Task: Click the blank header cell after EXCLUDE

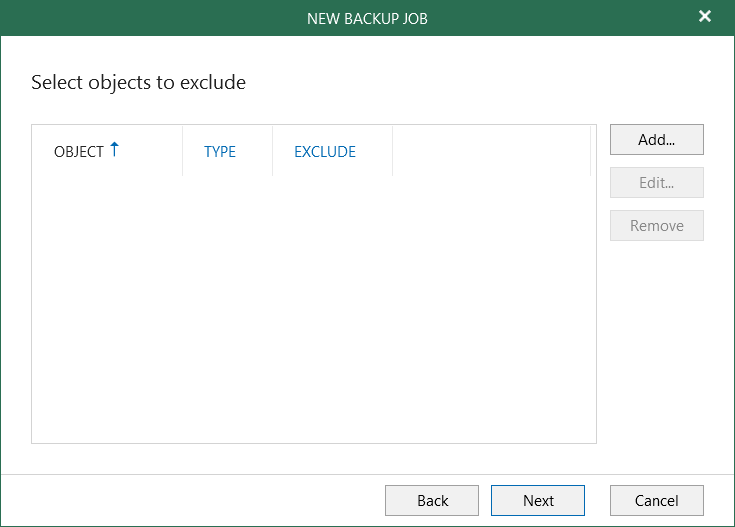Action: pos(490,152)
